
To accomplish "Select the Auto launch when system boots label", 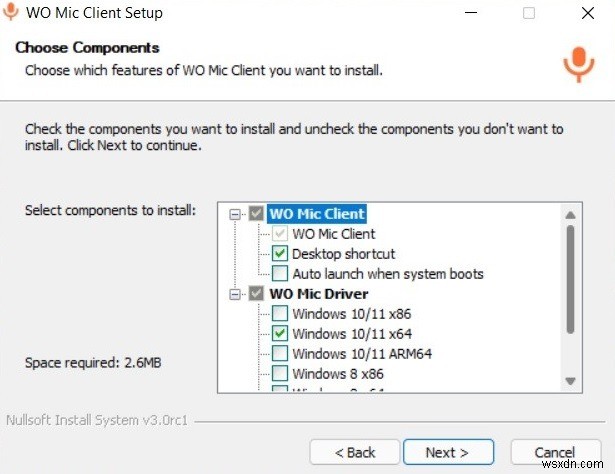I will tap(388, 274).
